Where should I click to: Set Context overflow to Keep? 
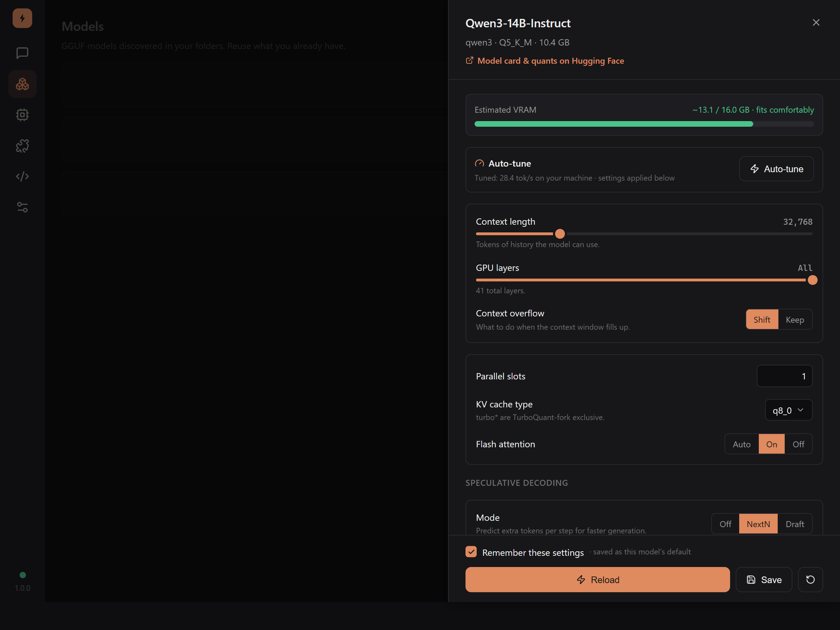click(795, 320)
